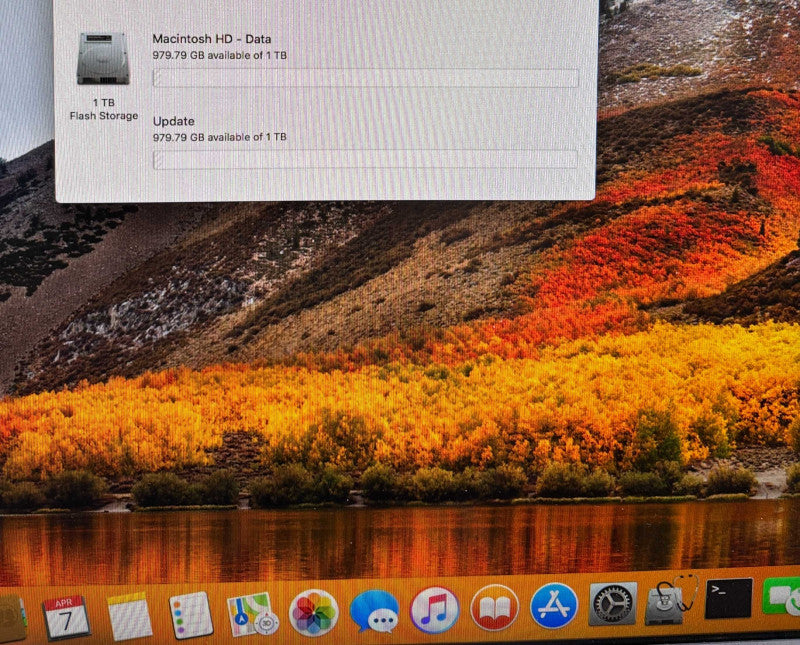Open FaceTime in the dock
Viewport: 800px width, 645px height.
coord(782,596)
